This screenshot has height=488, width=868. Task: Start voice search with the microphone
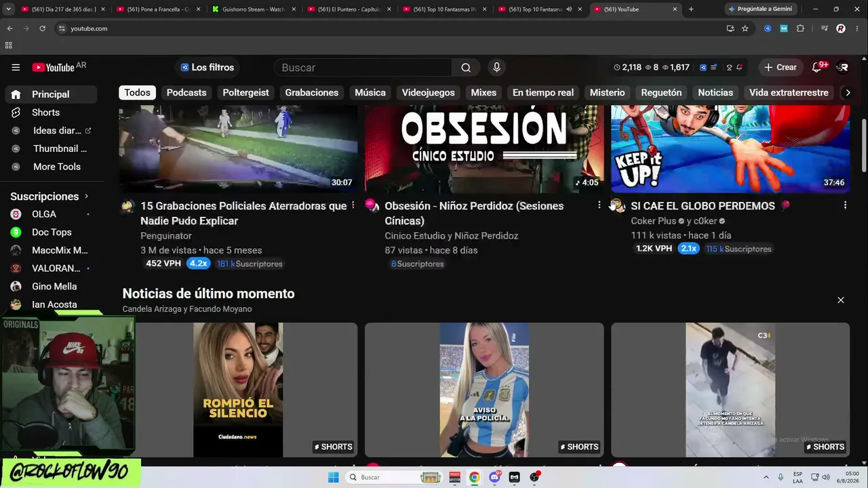pyautogui.click(x=496, y=68)
